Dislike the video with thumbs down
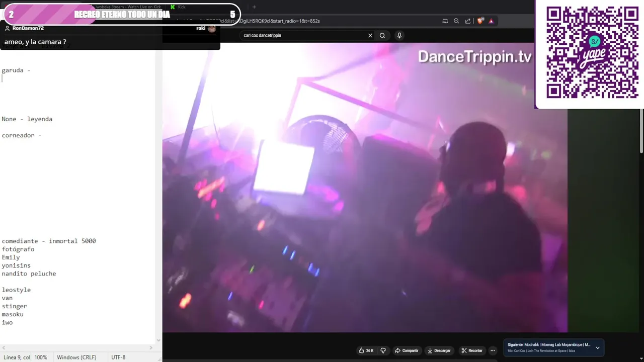Screen dimensions: 644x362 tap(383, 350)
